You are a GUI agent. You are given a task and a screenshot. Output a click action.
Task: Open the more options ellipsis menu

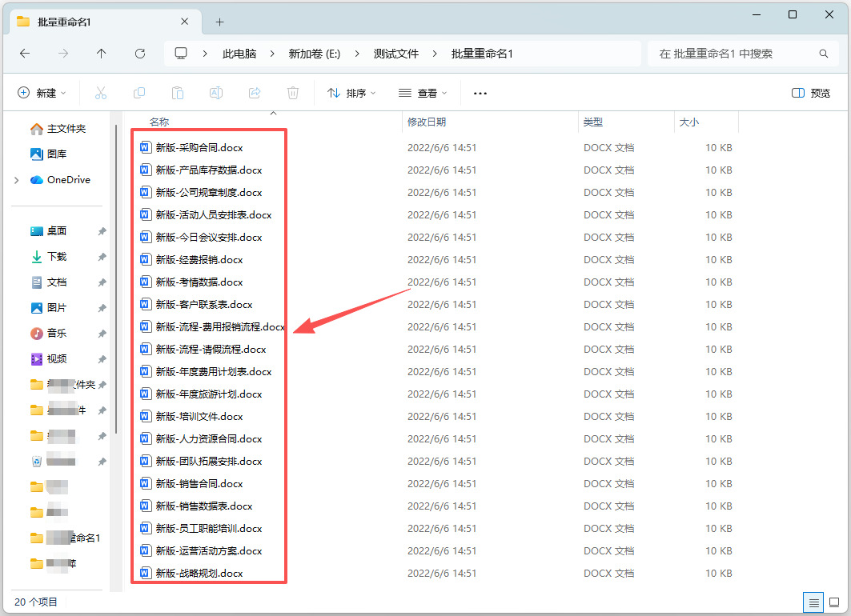tap(480, 94)
